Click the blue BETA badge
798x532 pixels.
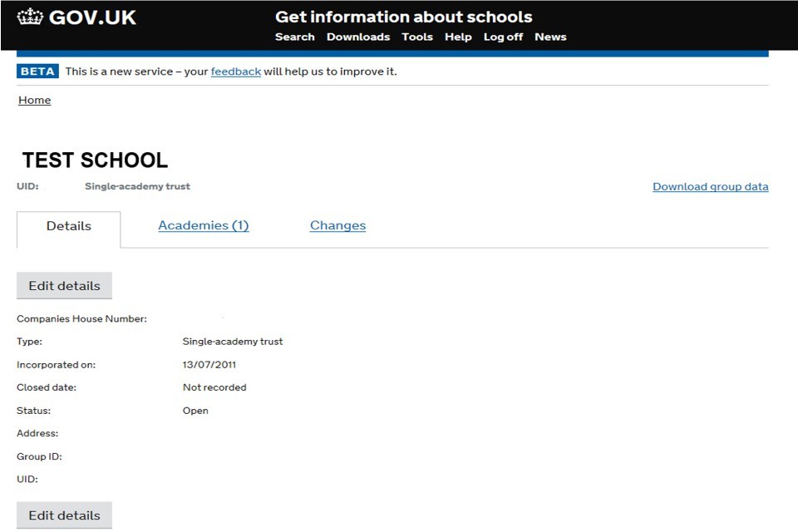pos(37,71)
